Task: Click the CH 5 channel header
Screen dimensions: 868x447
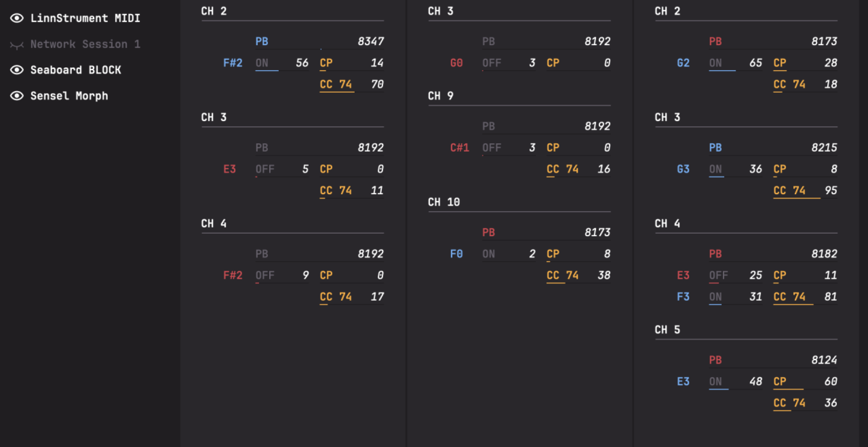Action: pos(667,330)
